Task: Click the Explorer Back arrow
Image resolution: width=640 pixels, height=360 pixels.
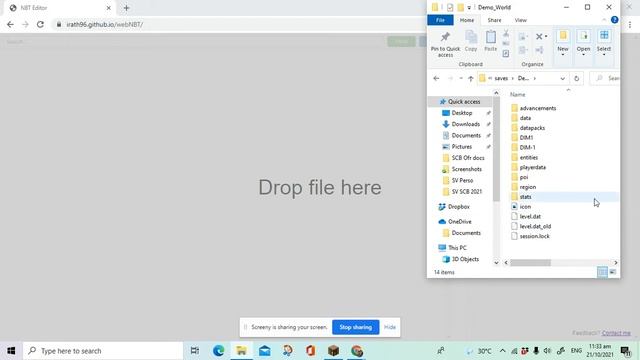Action: pos(436,78)
